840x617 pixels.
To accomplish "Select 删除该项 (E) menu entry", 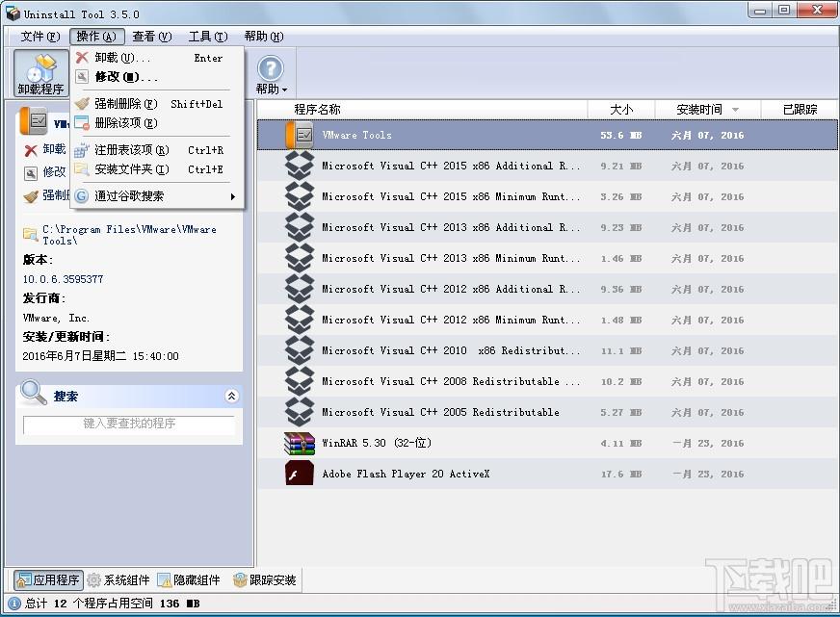I will tap(156, 123).
